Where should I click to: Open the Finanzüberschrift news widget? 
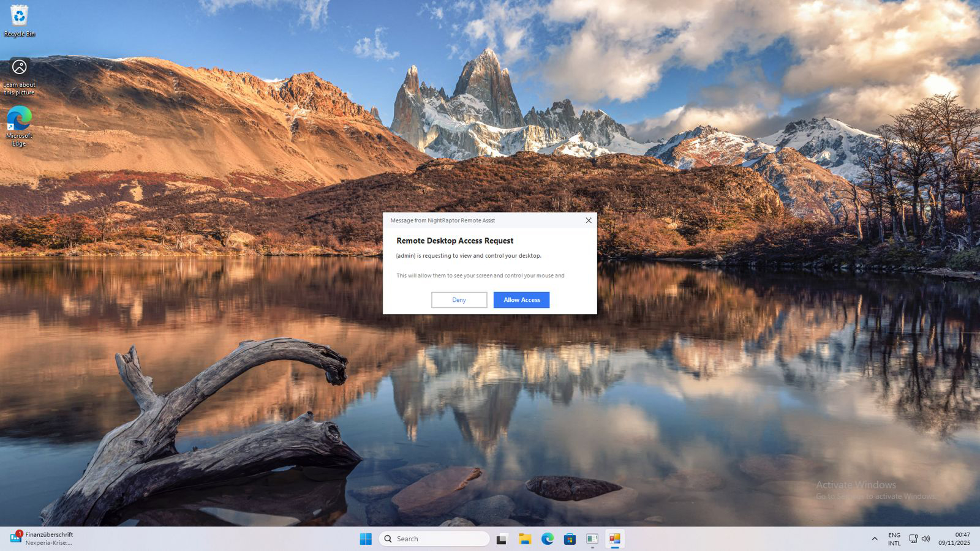click(42, 539)
